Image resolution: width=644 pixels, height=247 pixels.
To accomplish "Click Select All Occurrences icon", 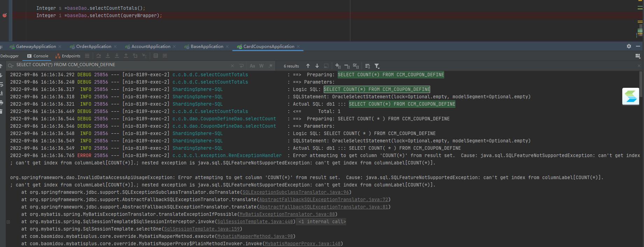I will 356,66.
